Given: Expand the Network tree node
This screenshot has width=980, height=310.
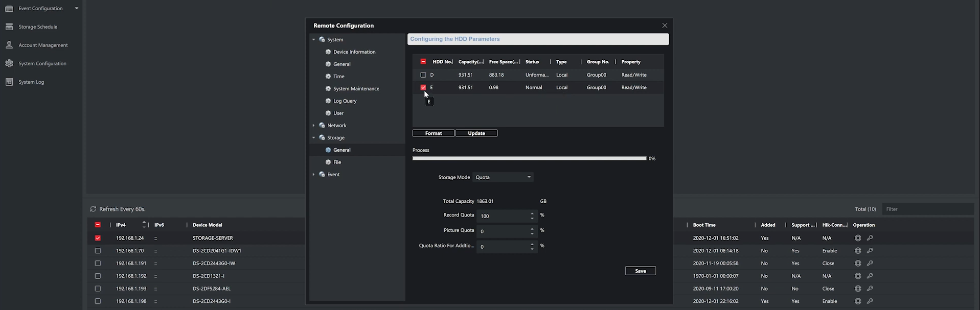Looking at the screenshot, I should tap(314, 126).
